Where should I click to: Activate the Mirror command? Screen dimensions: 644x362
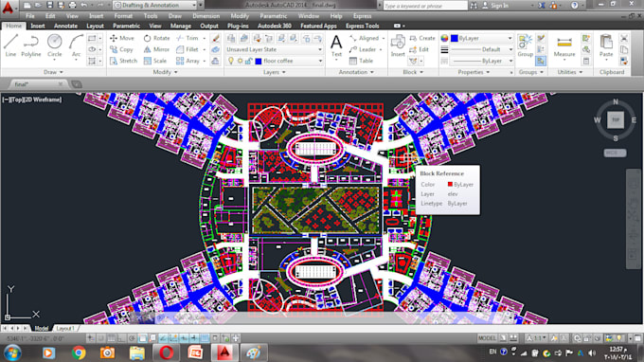156,49
